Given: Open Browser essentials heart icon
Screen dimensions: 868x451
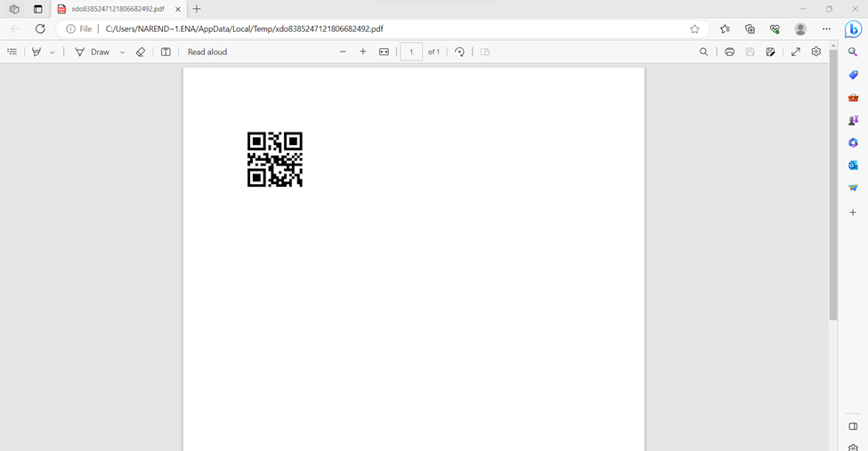Looking at the screenshot, I should click(775, 28).
